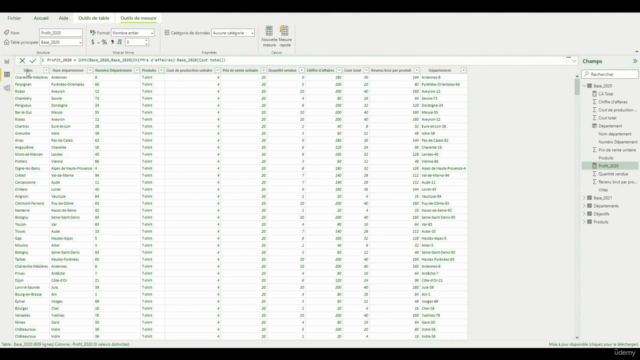Screen dimensions: 640x360
Task: Select the Villes field in Champs
Action: 603,190
